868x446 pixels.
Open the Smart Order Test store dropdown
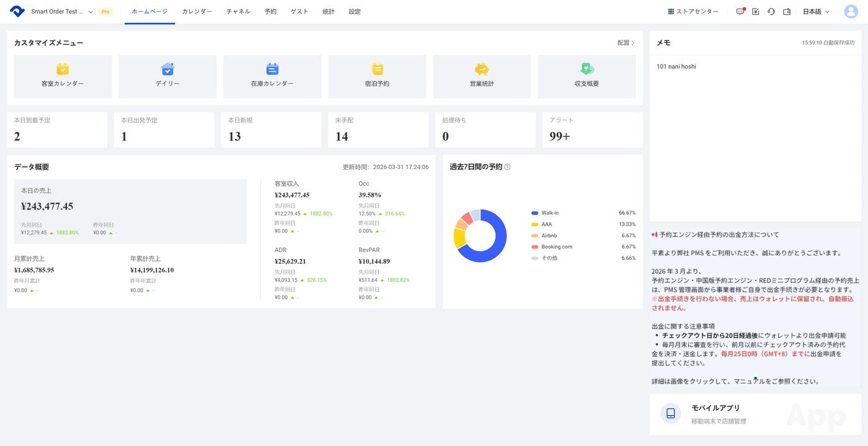62,12
